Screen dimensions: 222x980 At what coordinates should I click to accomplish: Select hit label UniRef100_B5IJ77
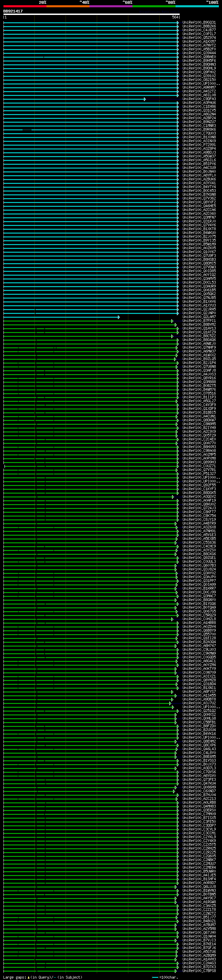[x=199, y=917]
